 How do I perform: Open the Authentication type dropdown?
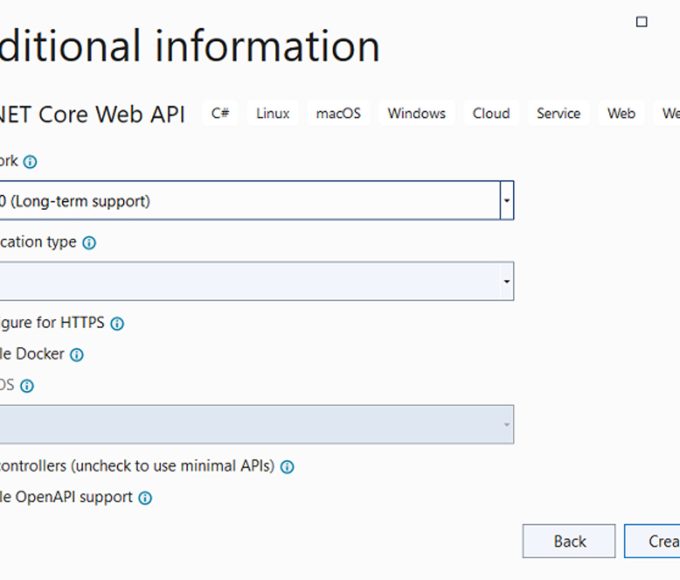(507, 282)
